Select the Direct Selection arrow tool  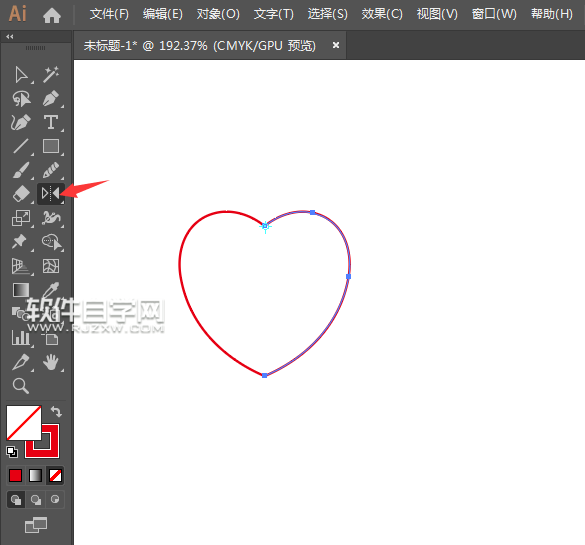(x=21, y=75)
